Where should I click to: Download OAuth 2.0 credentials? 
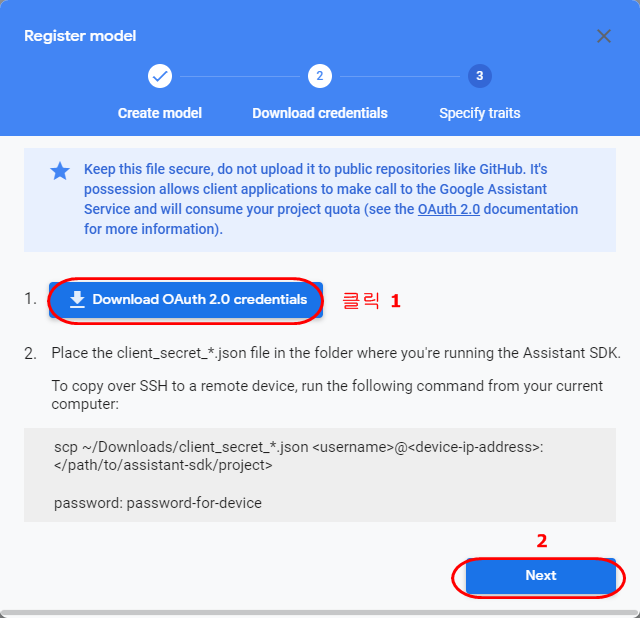[x=186, y=300]
